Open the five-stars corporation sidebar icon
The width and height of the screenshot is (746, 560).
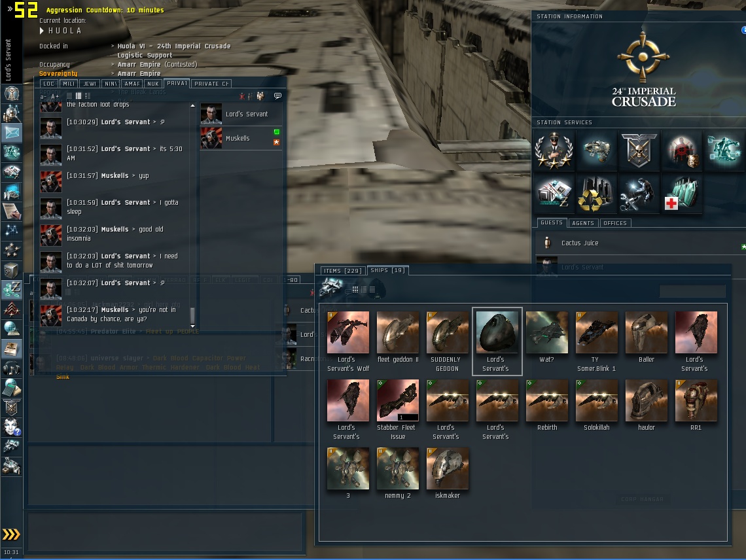click(11, 249)
